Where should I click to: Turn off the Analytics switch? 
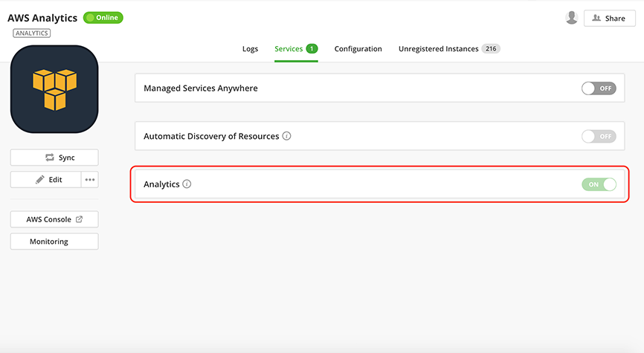599,184
